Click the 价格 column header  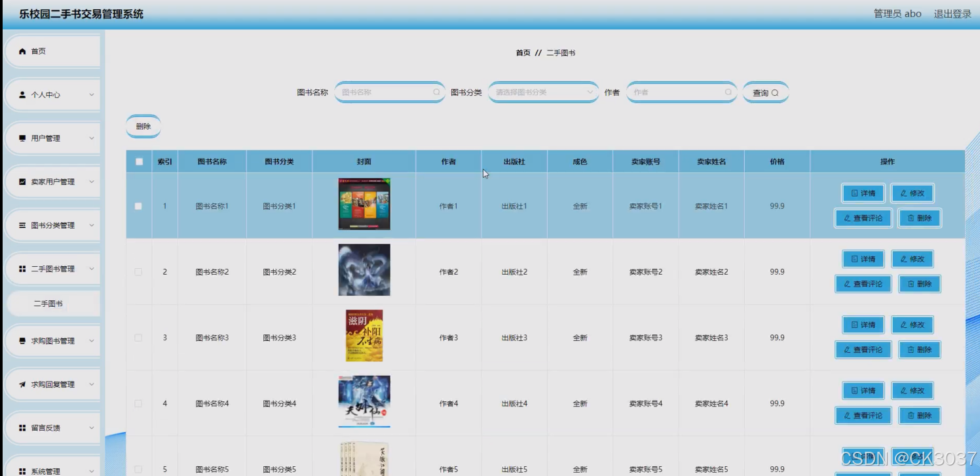pos(777,162)
